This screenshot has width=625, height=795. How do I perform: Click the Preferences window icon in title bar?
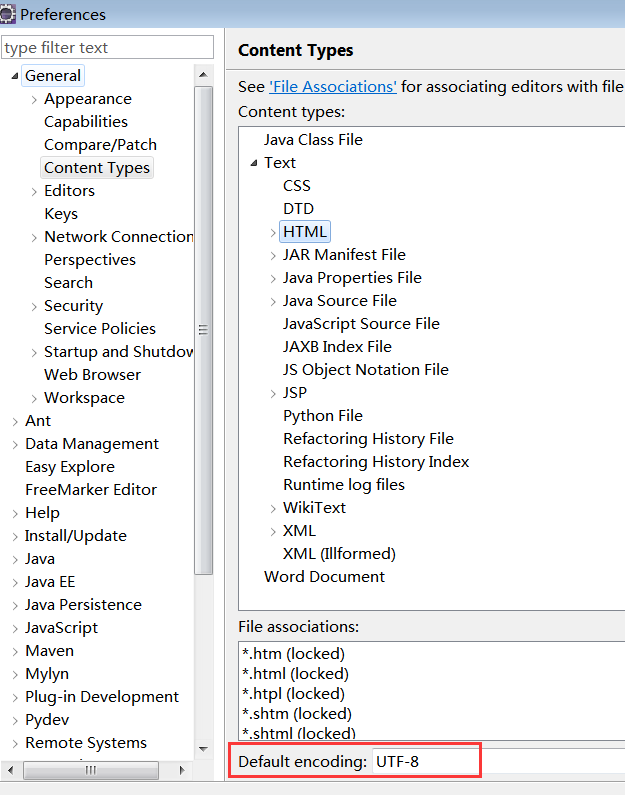(x=9, y=14)
